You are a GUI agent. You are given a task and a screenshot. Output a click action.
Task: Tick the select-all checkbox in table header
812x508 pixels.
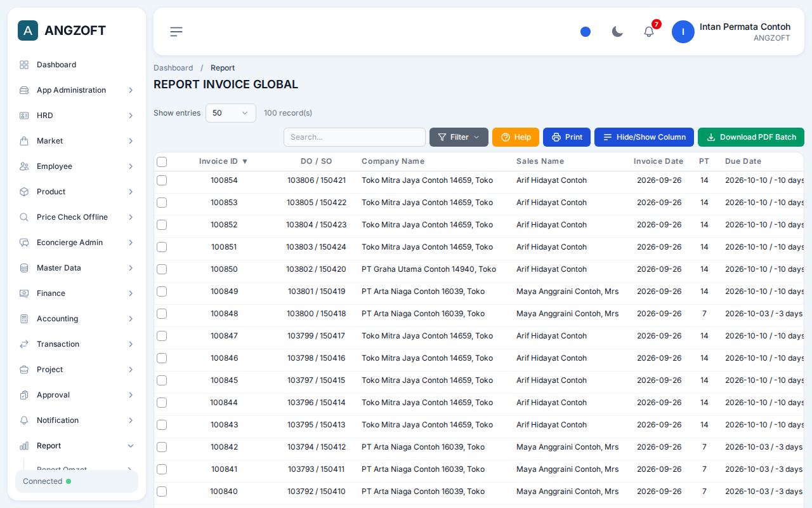(x=162, y=162)
